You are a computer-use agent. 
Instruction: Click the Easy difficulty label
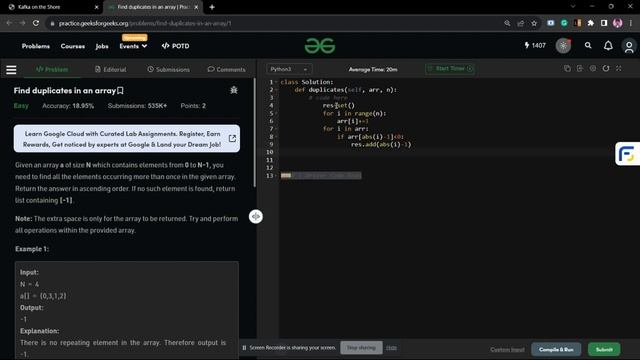point(21,106)
